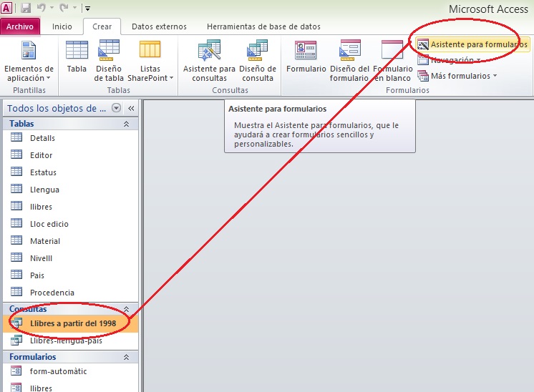Click the Pais table name

coord(37,275)
